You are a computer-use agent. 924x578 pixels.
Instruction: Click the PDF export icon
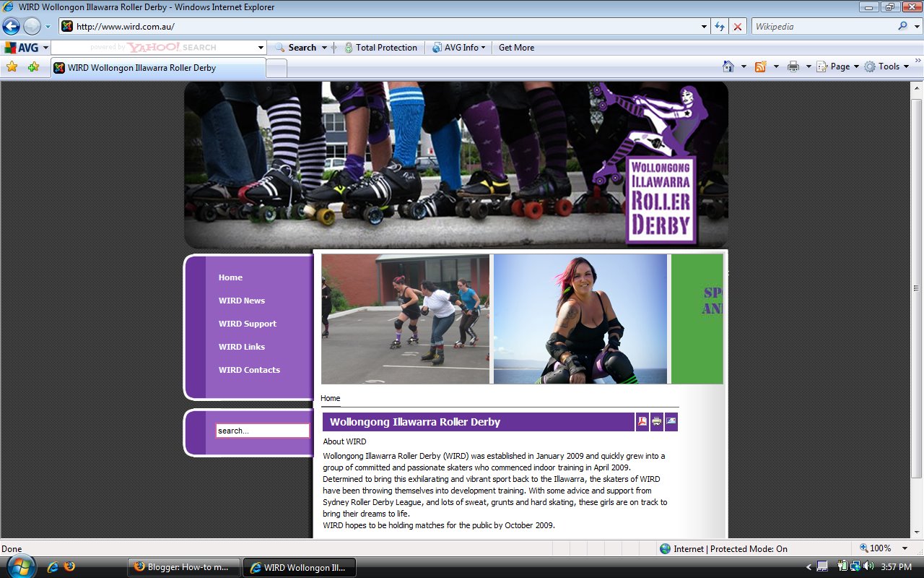pos(642,422)
